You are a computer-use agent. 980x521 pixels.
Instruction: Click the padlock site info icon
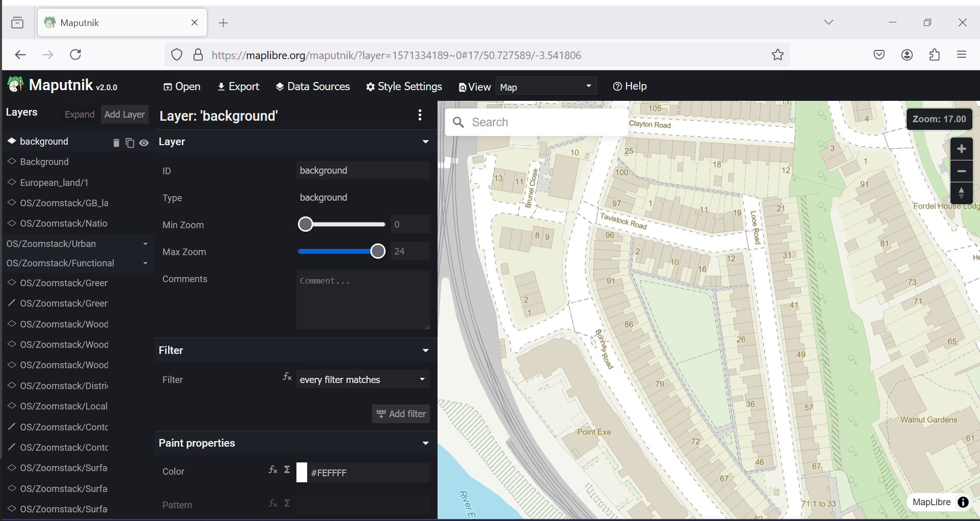point(198,54)
